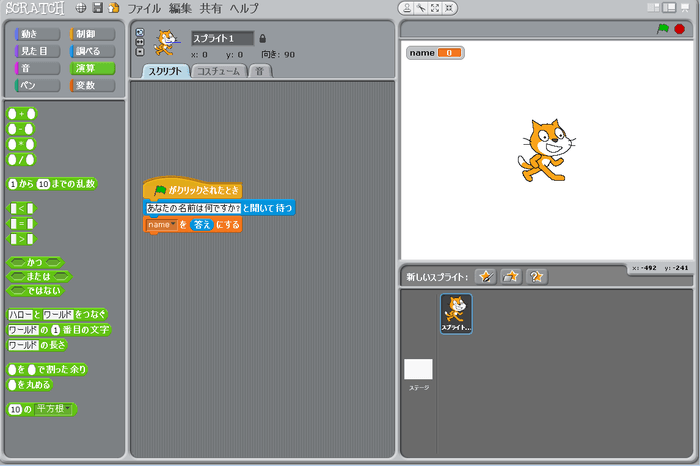The height and width of the screenshot is (466, 700).
Task: Paint a new sprite
Action: point(486,277)
